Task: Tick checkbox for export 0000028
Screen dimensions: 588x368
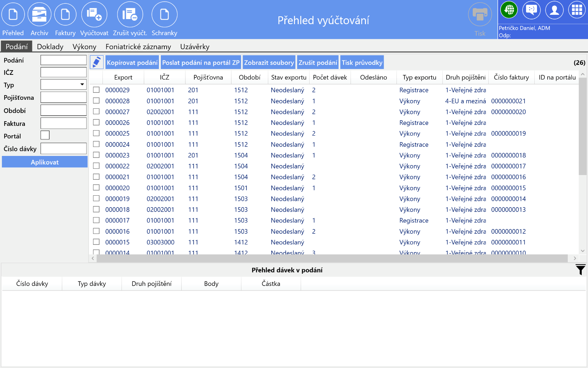Action: (x=96, y=101)
